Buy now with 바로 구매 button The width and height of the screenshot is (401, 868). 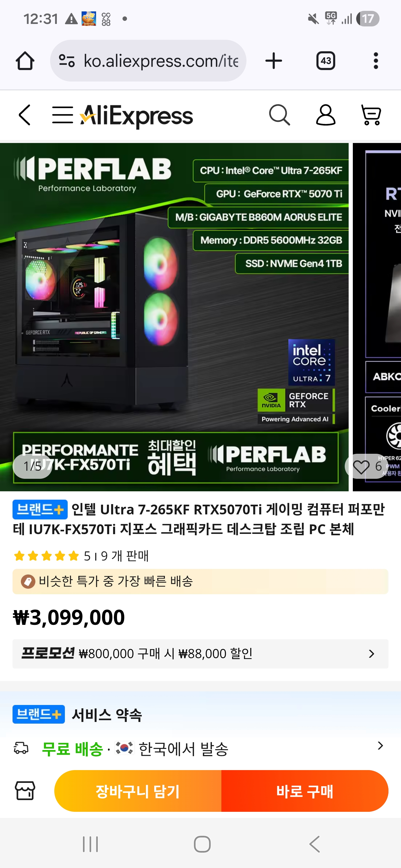click(x=305, y=791)
